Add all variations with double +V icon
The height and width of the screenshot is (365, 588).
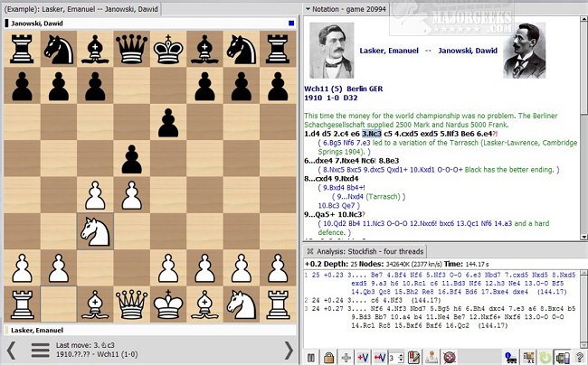click(x=380, y=358)
